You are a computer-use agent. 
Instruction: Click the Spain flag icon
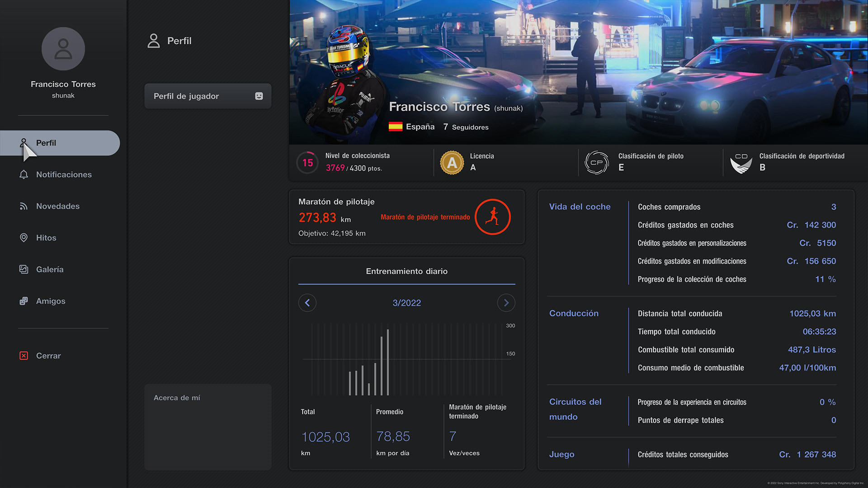pos(396,127)
